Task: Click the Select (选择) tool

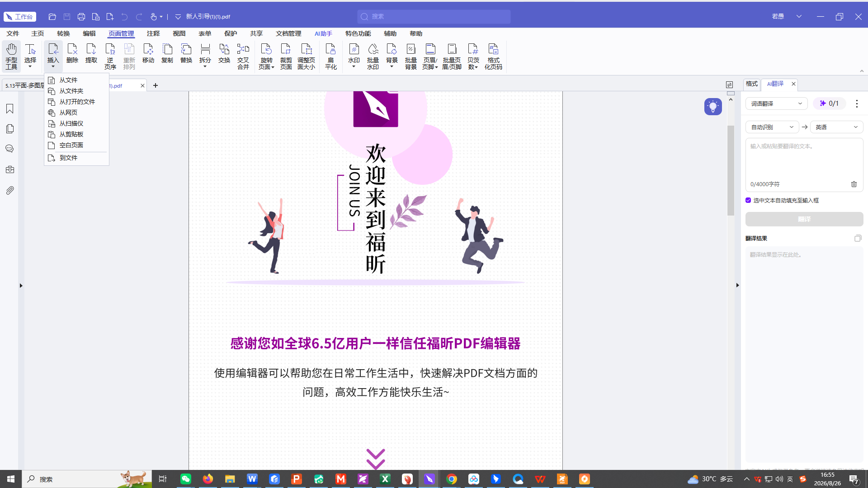Action: tap(30, 56)
